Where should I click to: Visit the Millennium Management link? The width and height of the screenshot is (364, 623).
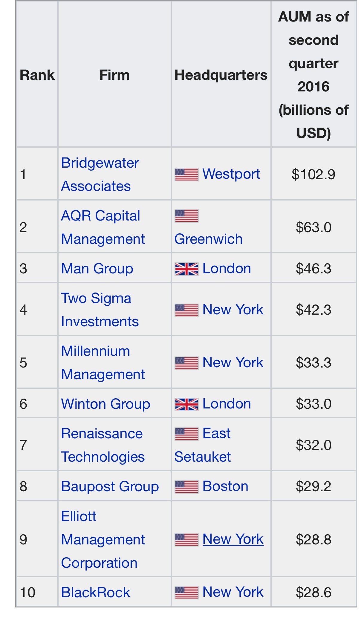pos(103,363)
